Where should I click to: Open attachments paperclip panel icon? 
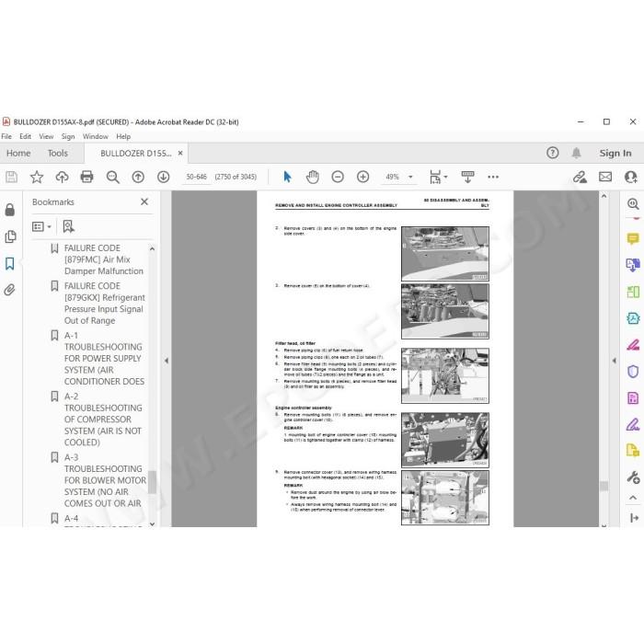(10, 290)
